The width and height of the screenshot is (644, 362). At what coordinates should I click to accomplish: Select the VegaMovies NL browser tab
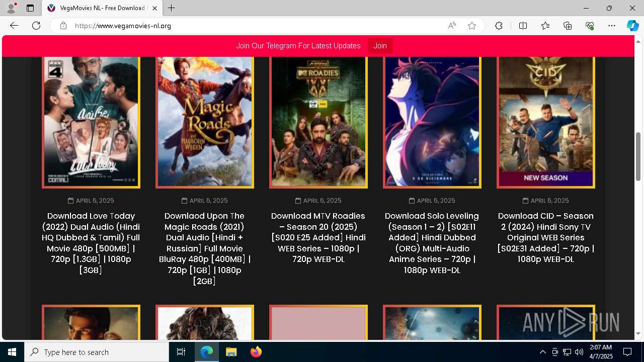103,8
